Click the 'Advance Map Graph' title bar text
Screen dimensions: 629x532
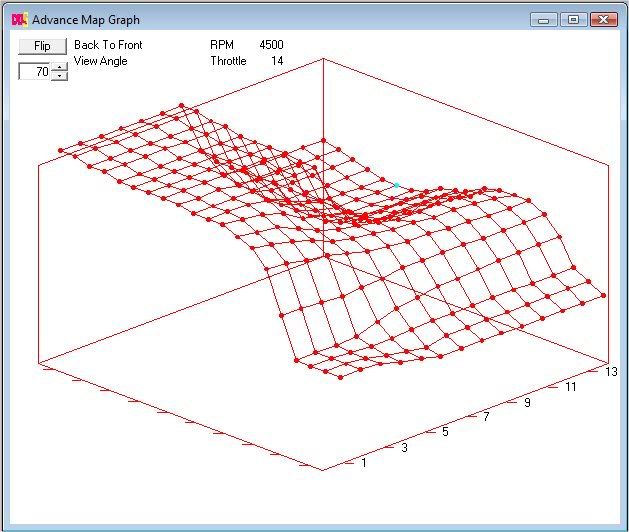[x=86, y=20]
